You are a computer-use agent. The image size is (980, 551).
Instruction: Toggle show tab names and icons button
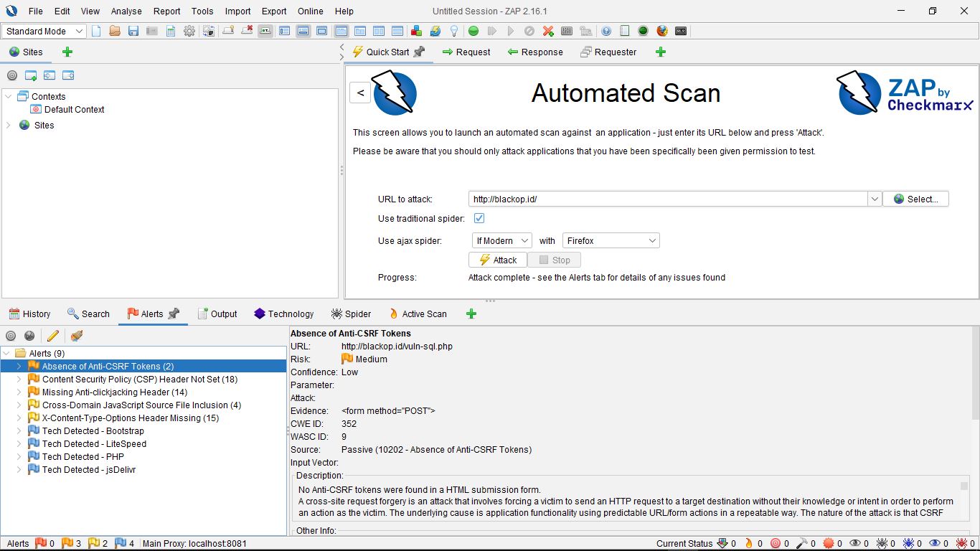tap(266, 31)
